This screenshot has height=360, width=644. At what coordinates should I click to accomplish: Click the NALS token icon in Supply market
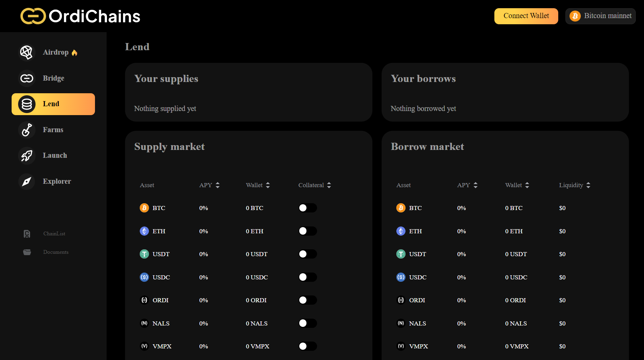pyautogui.click(x=144, y=323)
